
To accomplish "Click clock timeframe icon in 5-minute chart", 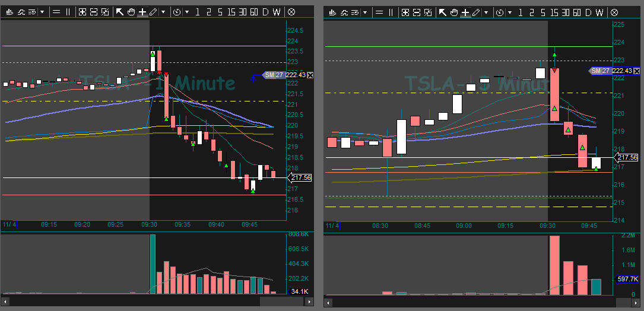I will click(500, 12).
